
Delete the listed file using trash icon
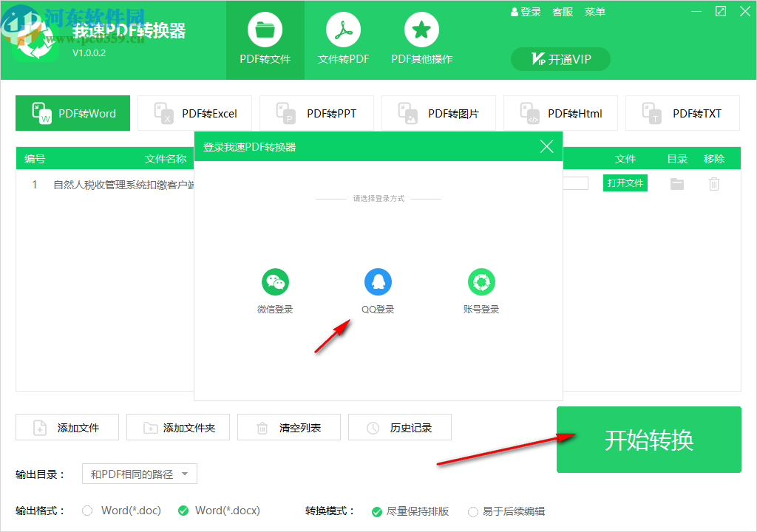pos(714,183)
